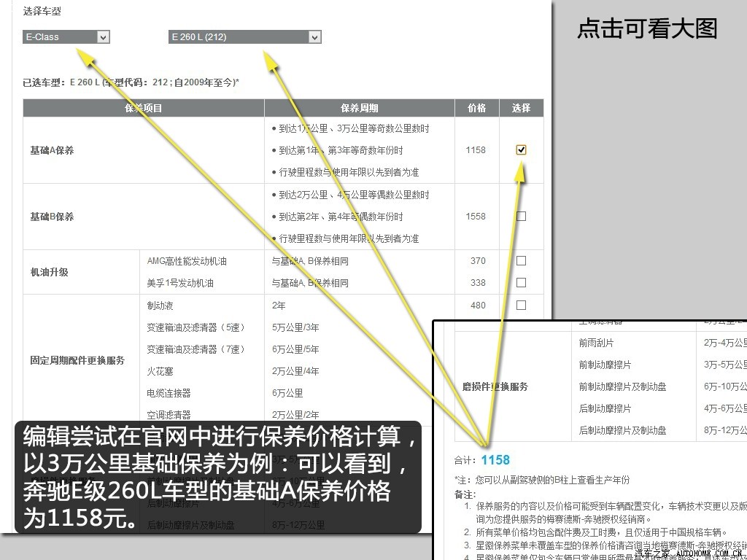This screenshot has width=747, height=560.
Task: Click the 基础B保养 row label
Action: (x=52, y=217)
